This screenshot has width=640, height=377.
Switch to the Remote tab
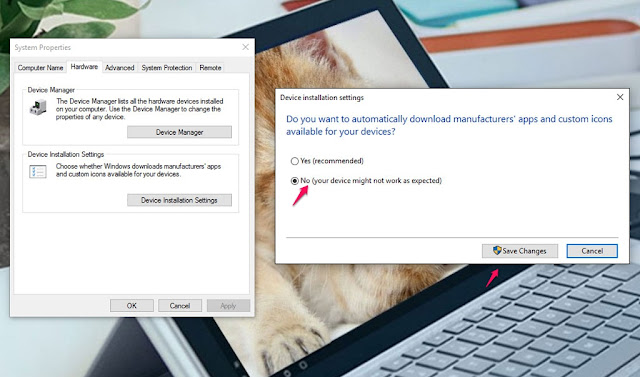(x=210, y=68)
